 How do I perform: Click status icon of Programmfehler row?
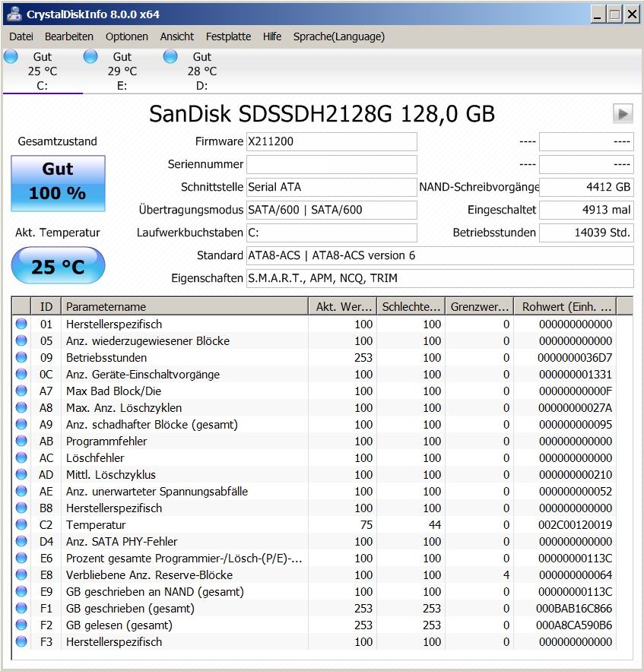click(21, 441)
